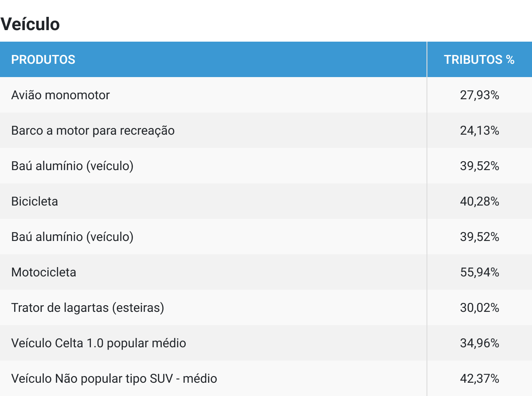
Task: Click the PRODUTOS column header
Action: [x=43, y=60]
